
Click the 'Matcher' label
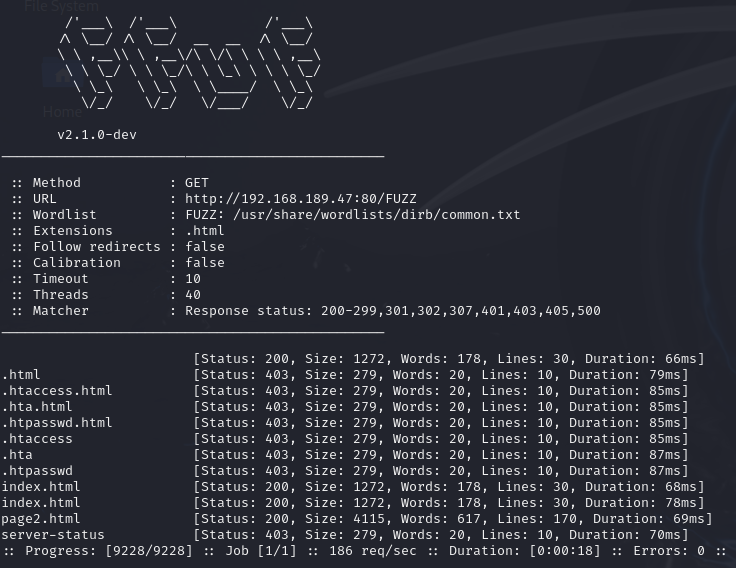[x=61, y=311]
